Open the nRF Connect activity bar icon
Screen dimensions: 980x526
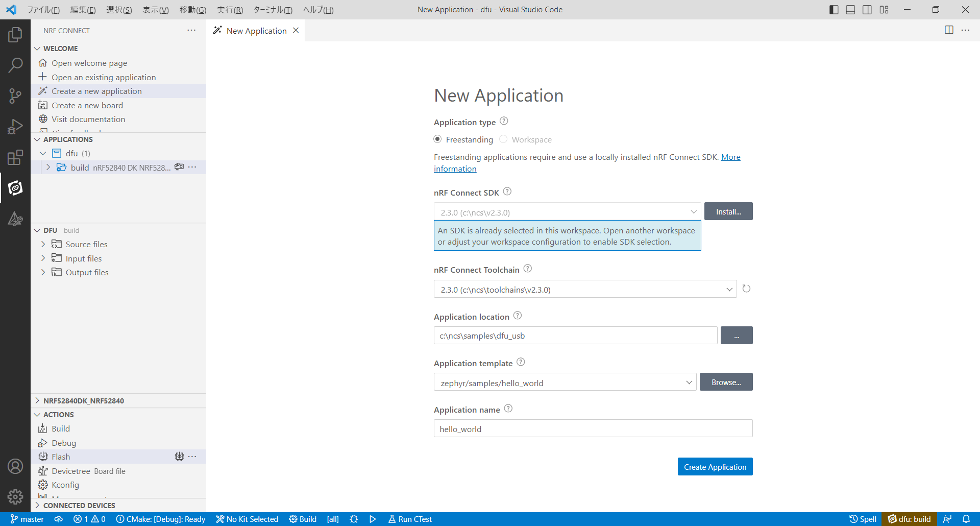click(x=15, y=188)
